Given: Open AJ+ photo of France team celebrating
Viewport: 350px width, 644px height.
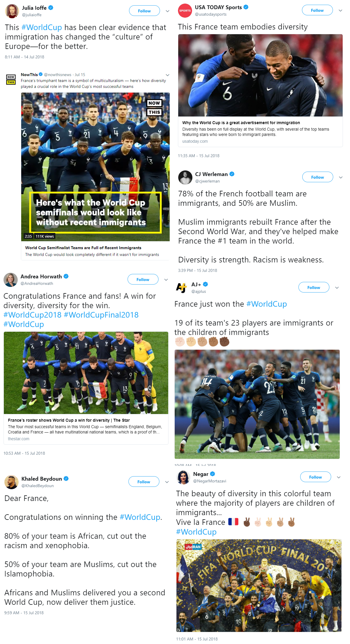Looking at the screenshot, I should (257, 404).
